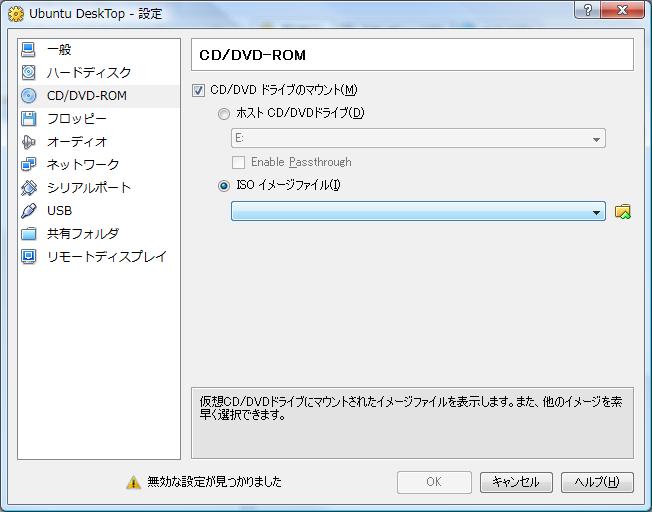Close the settings dialog window
The width and height of the screenshot is (652, 512).
click(622, 10)
